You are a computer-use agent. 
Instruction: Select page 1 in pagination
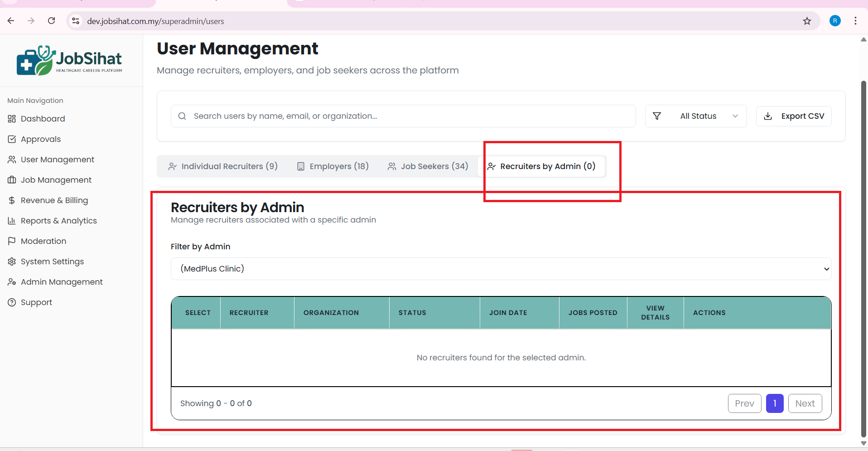coord(775,403)
